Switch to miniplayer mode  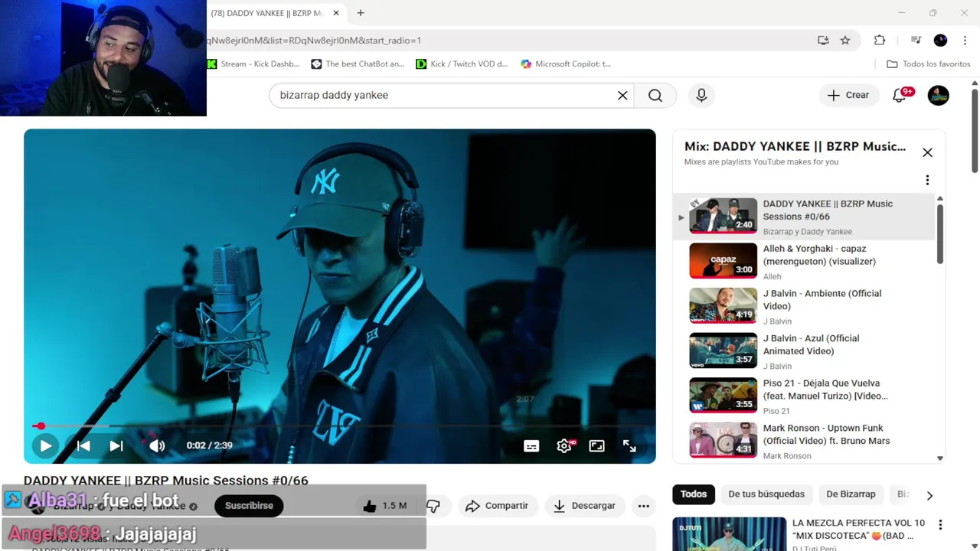pyautogui.click(x=596, y=446)
